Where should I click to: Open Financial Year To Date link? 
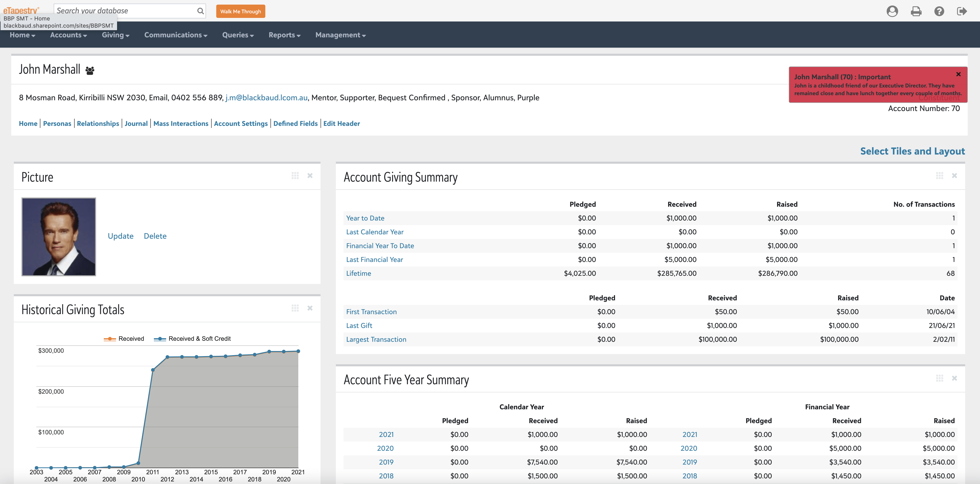[x=380, y=246]
